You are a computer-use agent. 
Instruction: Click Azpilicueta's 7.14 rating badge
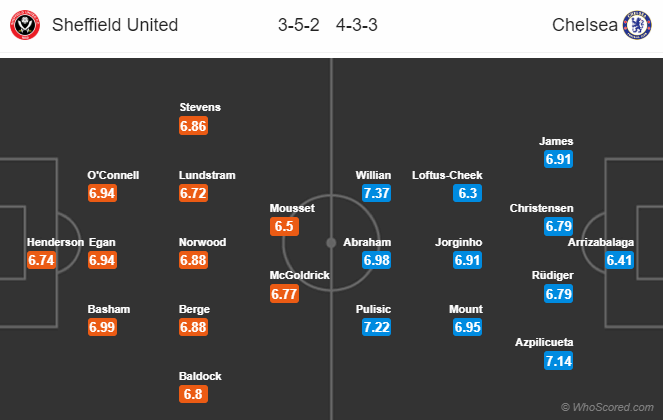point(559,360)
